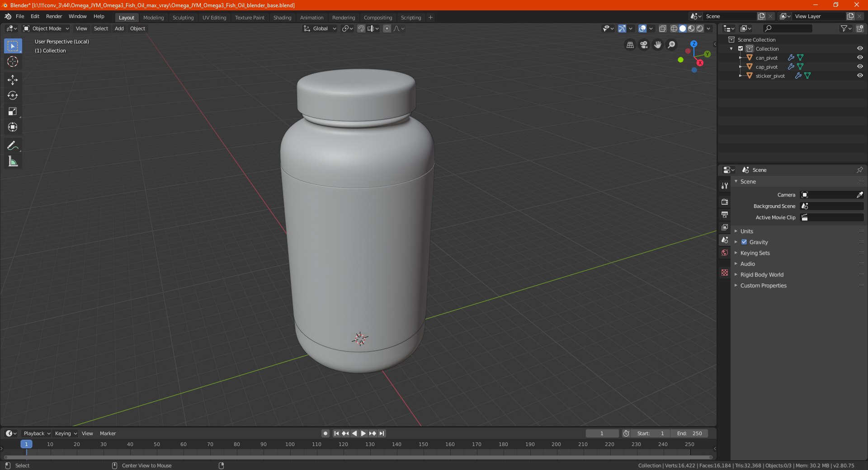Open the Global transform orientation dropdown

coord(320,28)
